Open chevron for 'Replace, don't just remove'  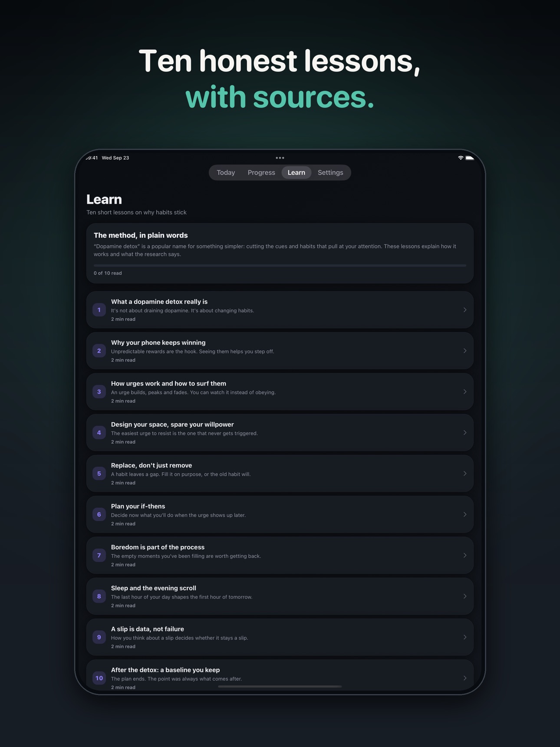(465, 474)
